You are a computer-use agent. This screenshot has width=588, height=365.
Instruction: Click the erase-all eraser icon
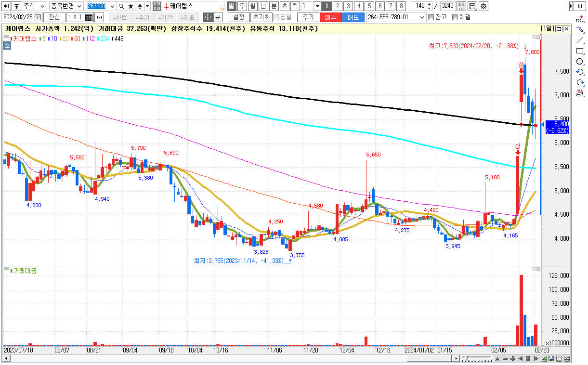coord(580,93)
